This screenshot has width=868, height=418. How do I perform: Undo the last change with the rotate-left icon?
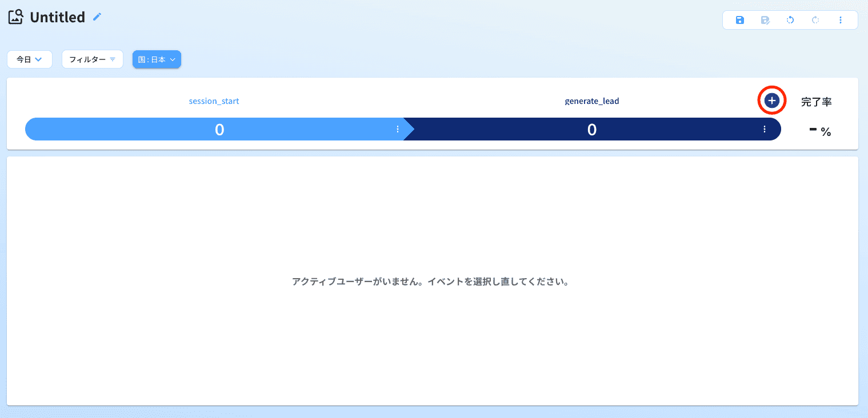[790, 19]
